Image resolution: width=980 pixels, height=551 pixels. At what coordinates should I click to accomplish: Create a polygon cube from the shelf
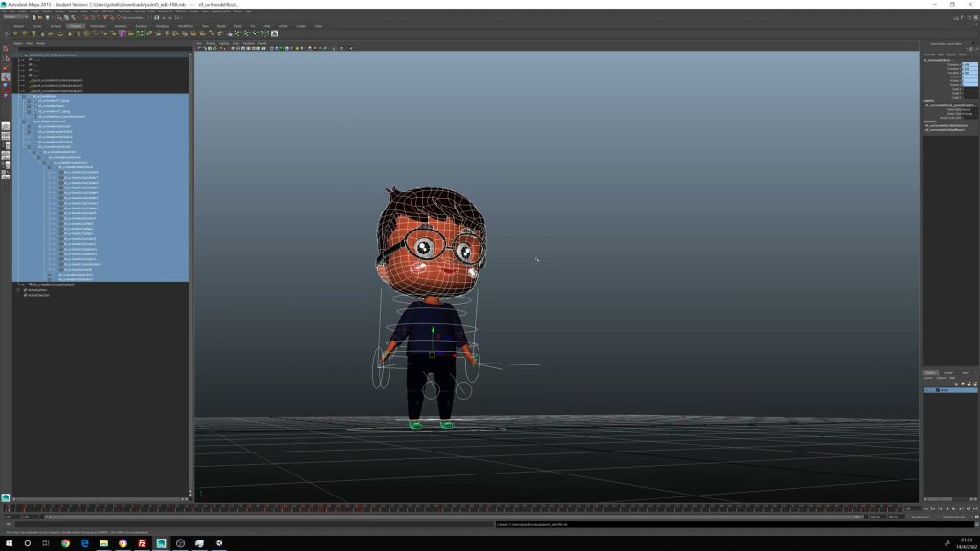24,33
